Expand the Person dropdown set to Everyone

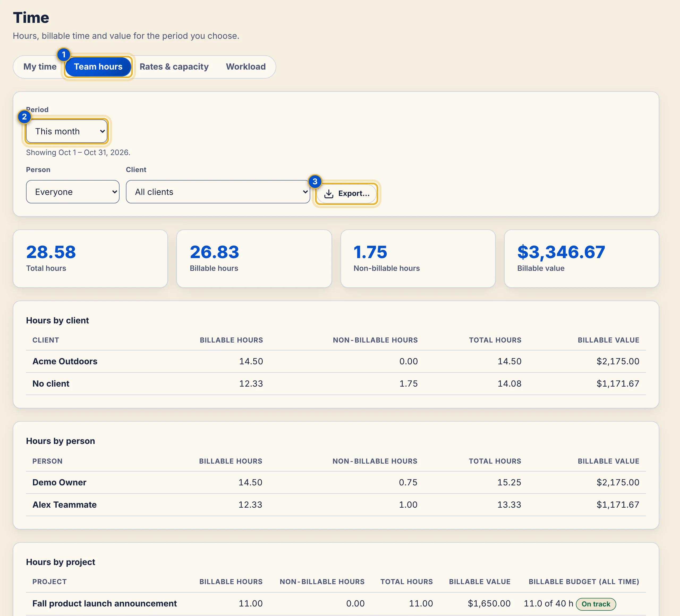pyautogui.click(x=73, y=192)
